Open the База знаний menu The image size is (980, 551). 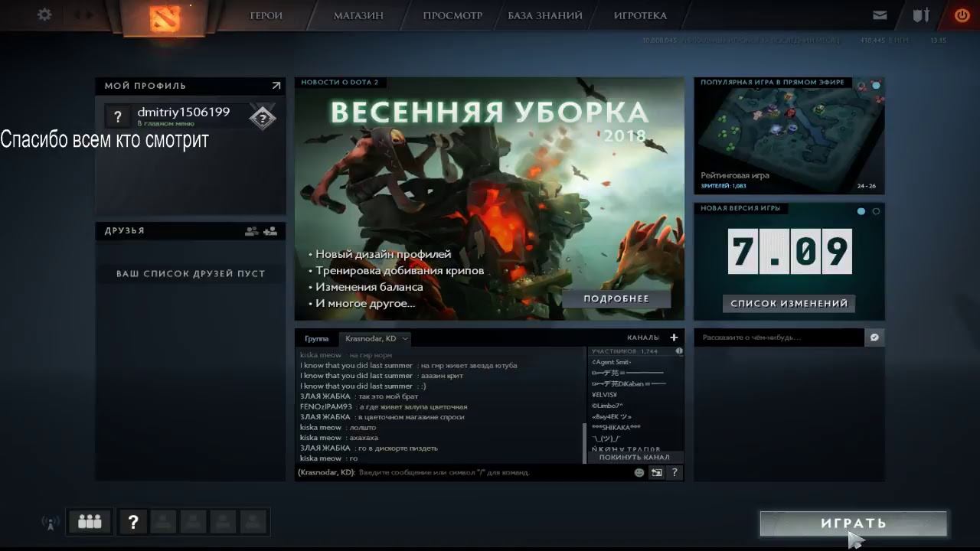click(x=545, y=15)
